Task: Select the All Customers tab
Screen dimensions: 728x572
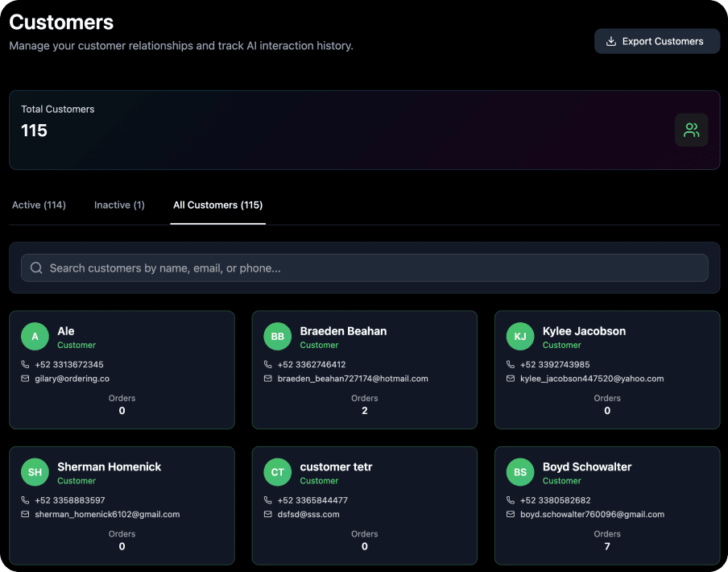Action: [x=217, y=205]
